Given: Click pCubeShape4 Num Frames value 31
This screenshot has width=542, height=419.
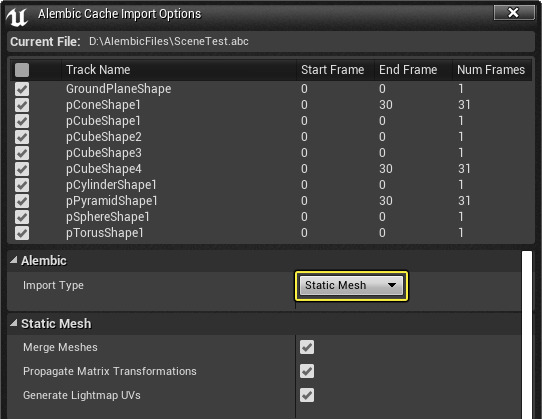Looking at the screenshot, I should click(x=464, y=169).
